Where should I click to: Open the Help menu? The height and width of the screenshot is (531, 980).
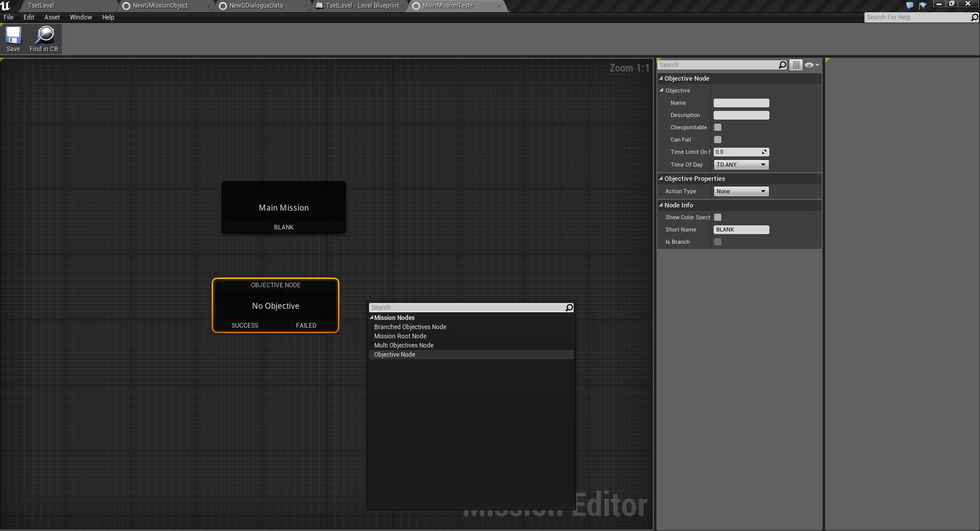click(x=108, y=17)
